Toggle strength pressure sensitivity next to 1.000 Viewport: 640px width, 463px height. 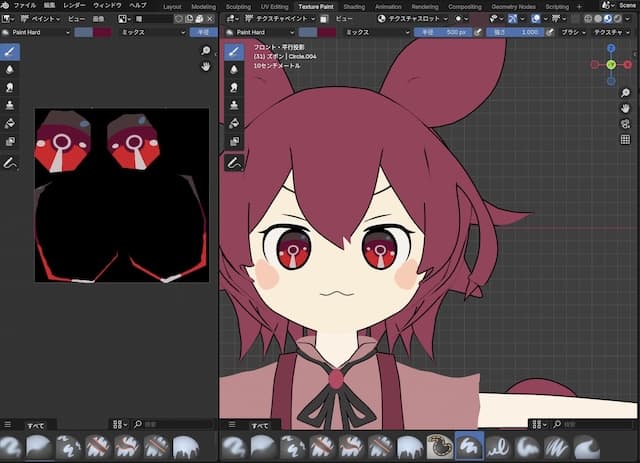pos(555,32)
